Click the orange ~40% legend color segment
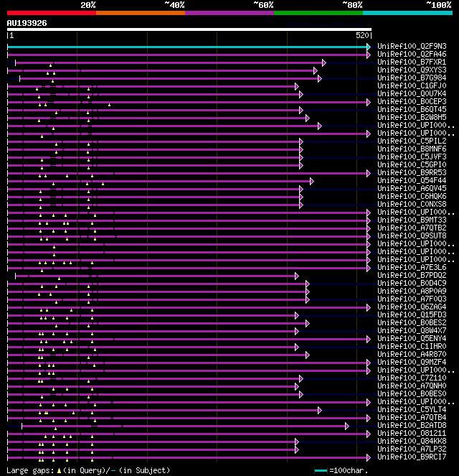This screenshot has height=476, width=459. pyautogui.click(x=141, y=13)
